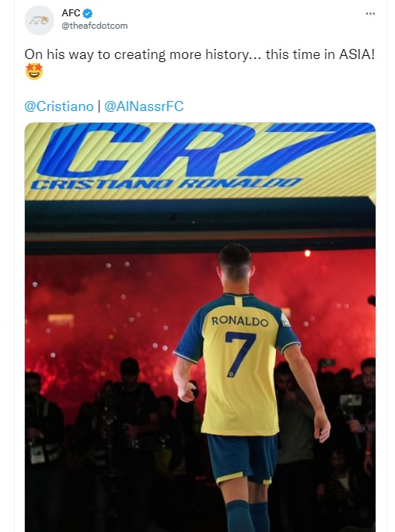Image resolution: width=395 pixels, height=532 pixels.
Task: Open the tweet's more options menu
Action: point(370,13)
